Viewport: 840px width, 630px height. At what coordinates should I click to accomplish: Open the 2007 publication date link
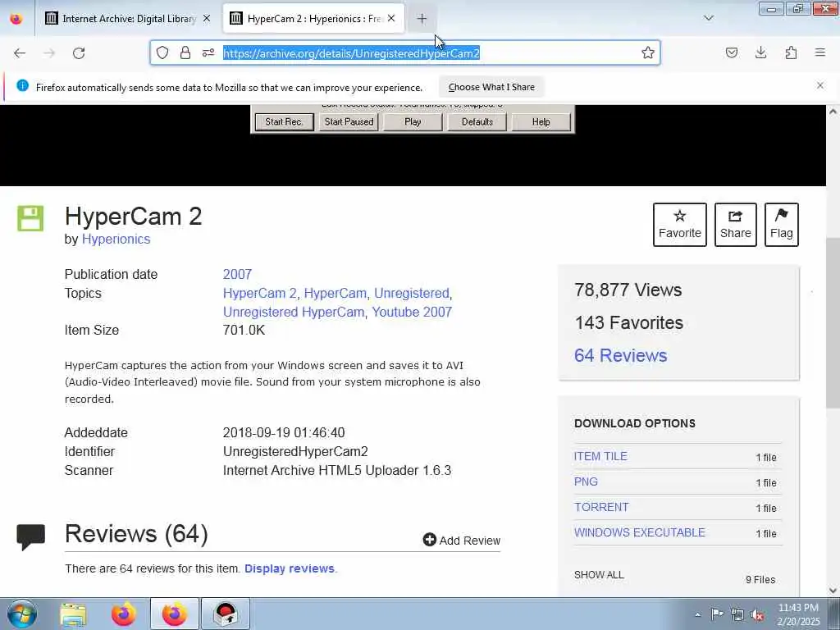237,274
